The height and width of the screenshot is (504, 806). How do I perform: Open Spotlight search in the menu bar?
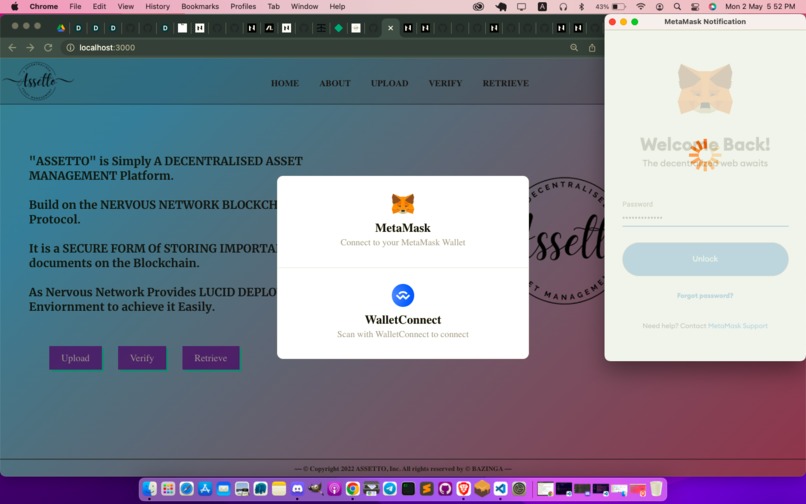677,6
